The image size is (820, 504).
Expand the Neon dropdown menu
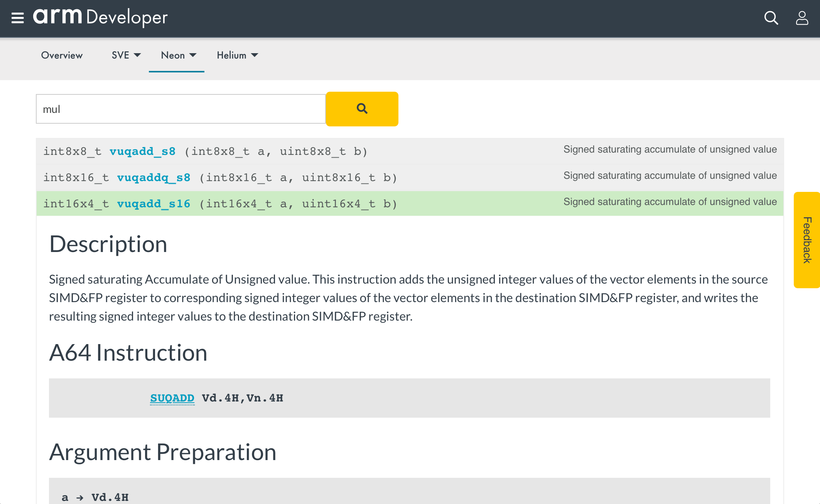tap(179, 55)
